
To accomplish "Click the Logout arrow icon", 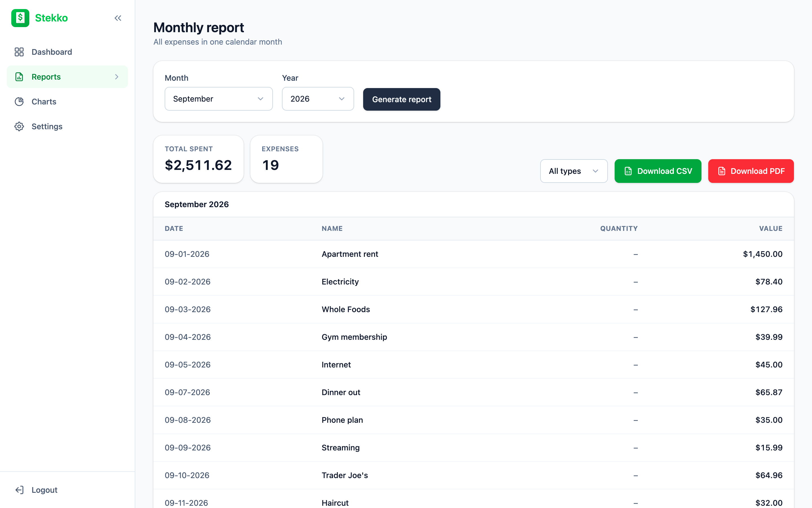I will coord(19,490).
